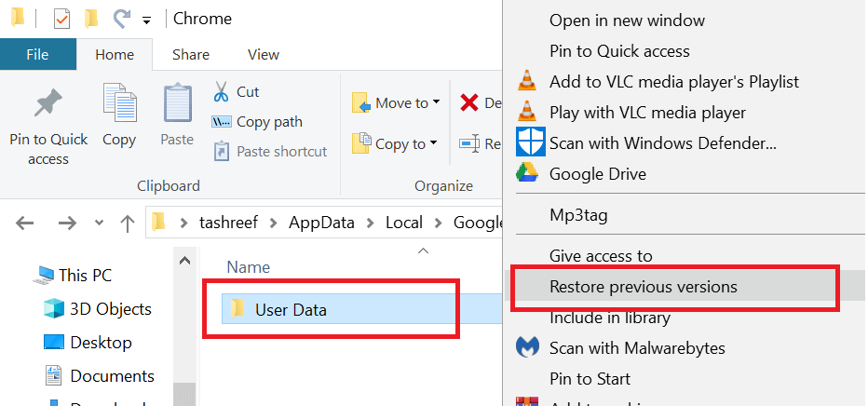The height and width of the screenshot is (406, 868).
Task: Open the Customize Quick Access Toolbar dropdown
Action: [x=147, y=20]
